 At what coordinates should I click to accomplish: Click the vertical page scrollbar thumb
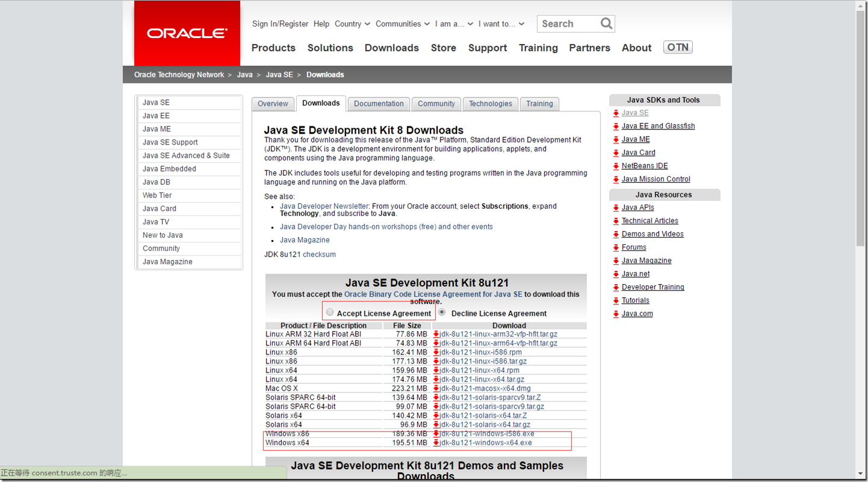[x=861, y=128]
